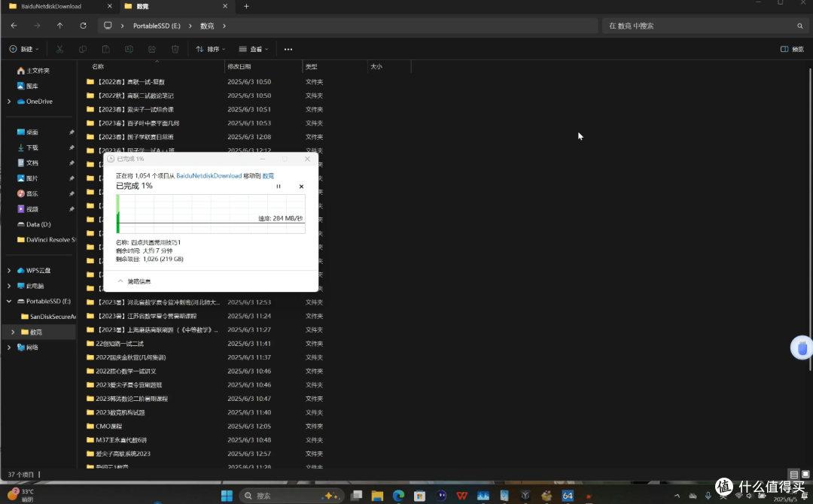The width and height of the screenshot is (813, 504).
Task: Refresh the current folder view
Action: tap(83, 26)
